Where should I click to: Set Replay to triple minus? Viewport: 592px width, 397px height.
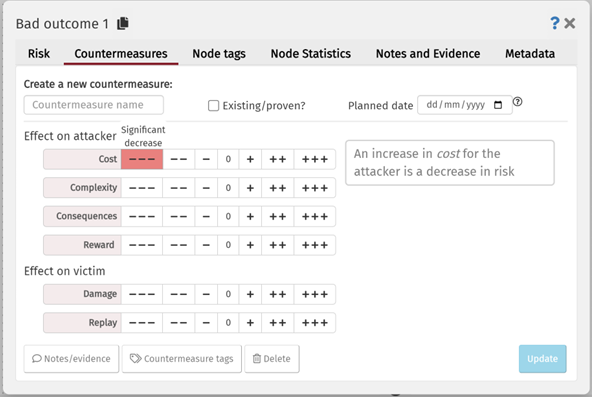[142, 323]
